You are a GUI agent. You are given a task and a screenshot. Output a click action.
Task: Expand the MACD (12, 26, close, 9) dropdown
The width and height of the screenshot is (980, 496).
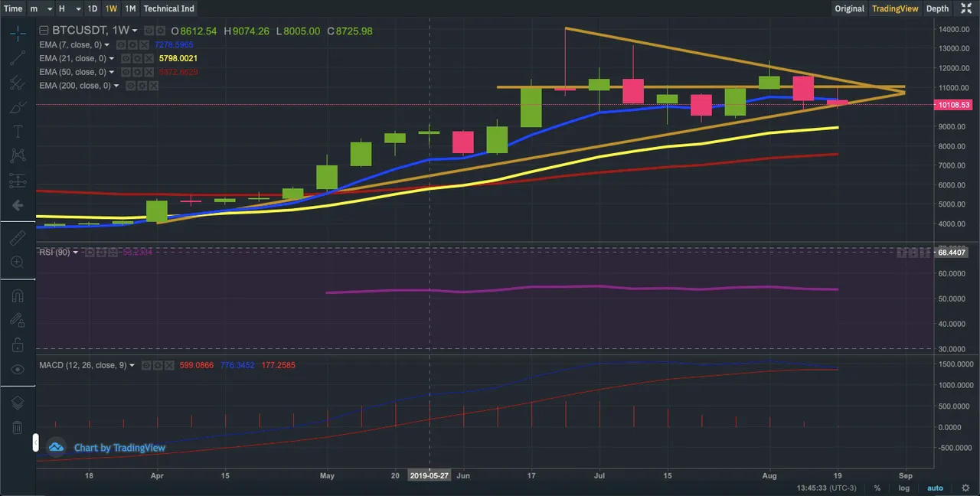click(x=132, y=365)
